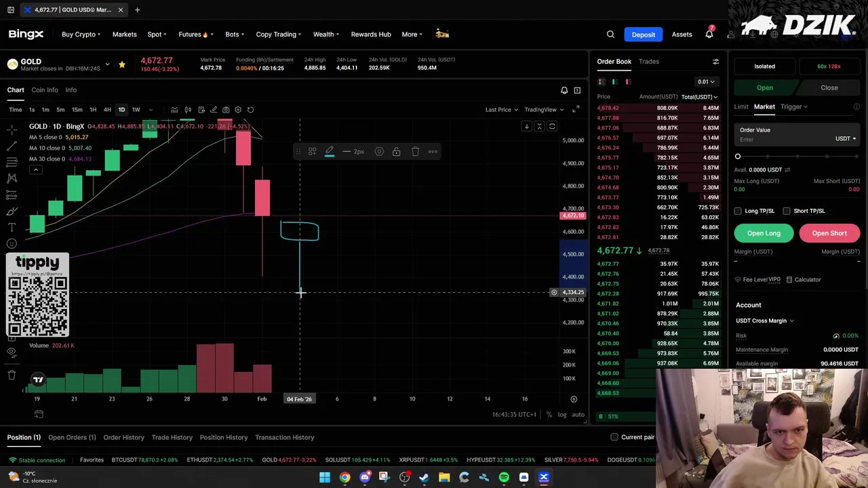Remove all drawings with the left trash icon
This screenshot has width=868, height=488.
tap(12, 375)
